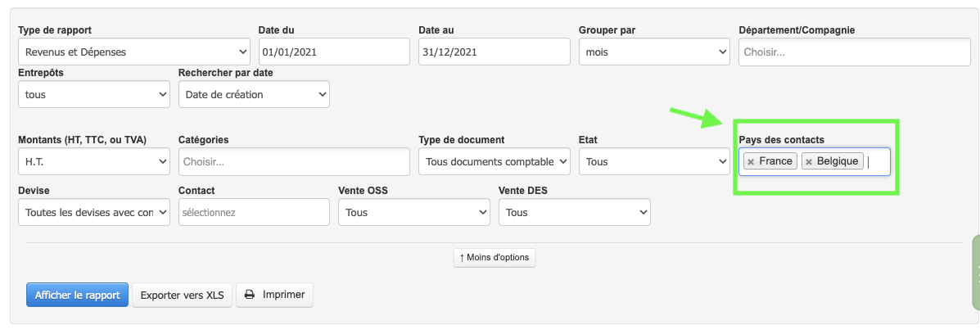Viewport: 980px width, 334px height.
Task: Expand the Grouper par dropdown
Action: [x=653, y=52]
